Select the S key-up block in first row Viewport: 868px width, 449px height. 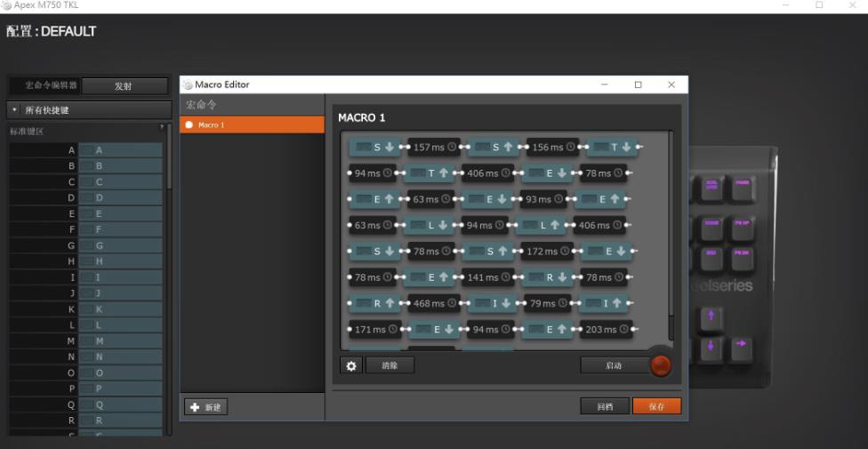pos(494,148)
